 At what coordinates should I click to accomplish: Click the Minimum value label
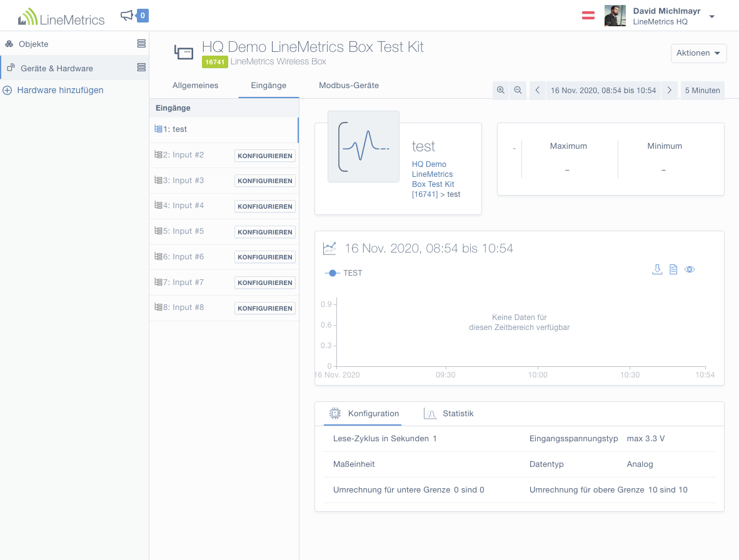pos(665,146)
